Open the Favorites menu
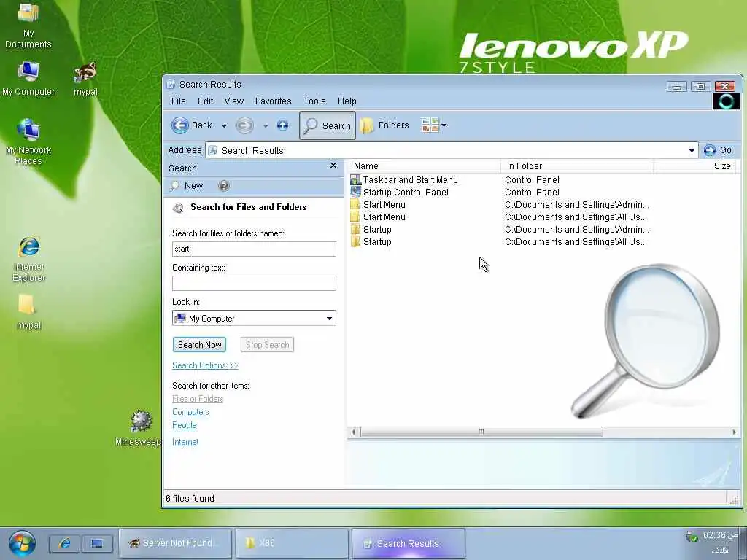The width and height of the screenshot is (747, 560). (273, 101)
